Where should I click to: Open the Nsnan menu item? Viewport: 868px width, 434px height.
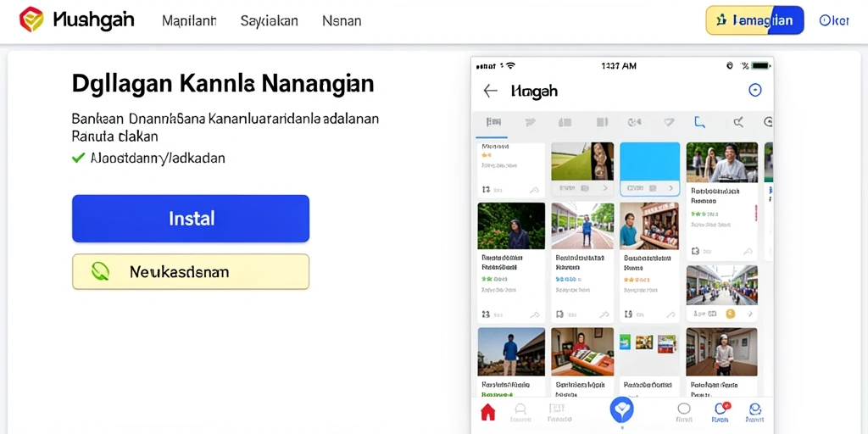pyautogui.click(x=342, y=21)
